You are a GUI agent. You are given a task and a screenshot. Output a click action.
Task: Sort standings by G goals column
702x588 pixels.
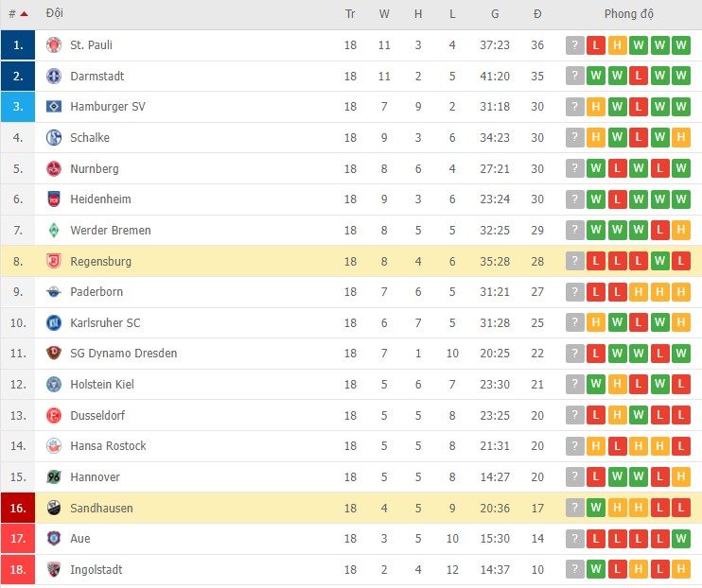pos(495,14)
